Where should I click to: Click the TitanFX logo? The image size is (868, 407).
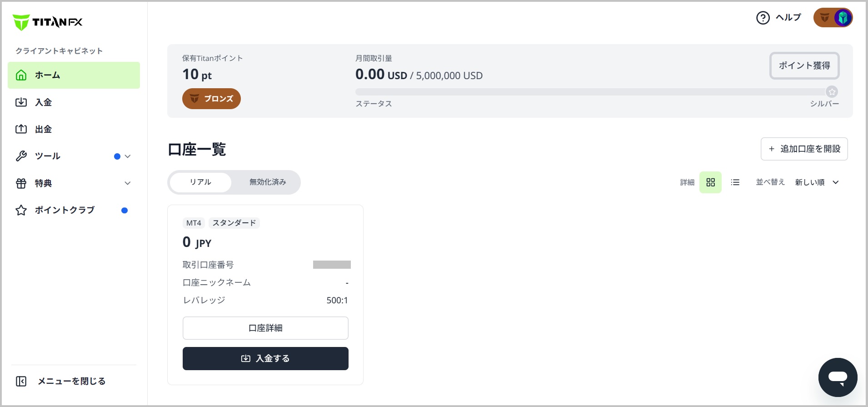(48, 22)
